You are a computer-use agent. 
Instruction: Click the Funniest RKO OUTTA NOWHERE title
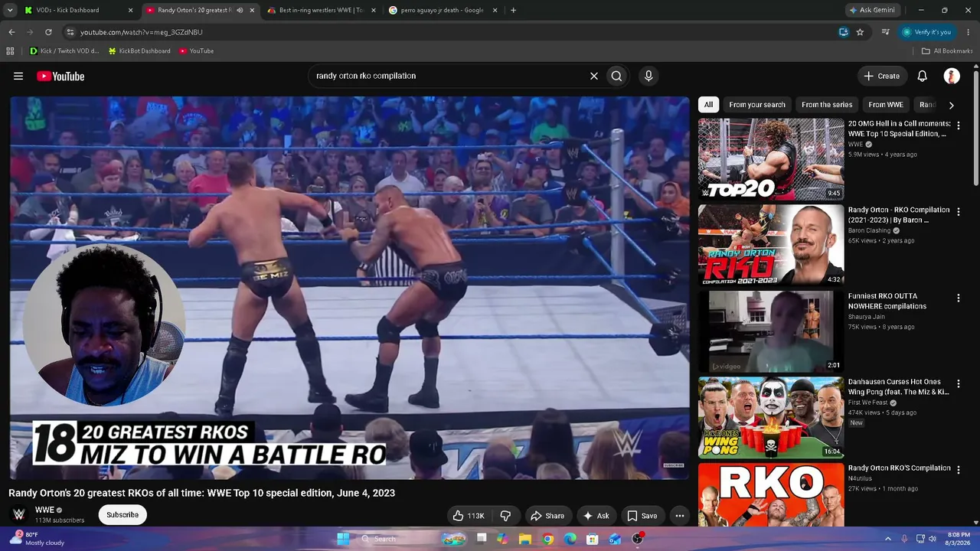pos(887,301)
